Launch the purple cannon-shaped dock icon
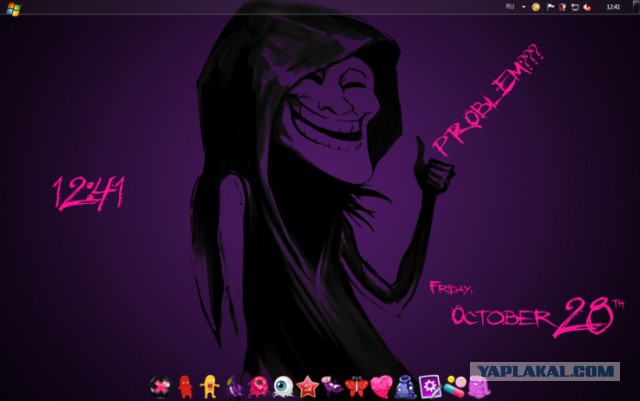This screenshot has height=401, width=640. click(x=332, y=387)
